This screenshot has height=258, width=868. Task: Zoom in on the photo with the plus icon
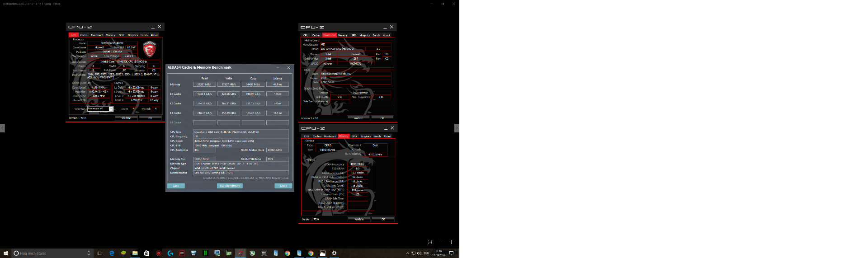451,242
